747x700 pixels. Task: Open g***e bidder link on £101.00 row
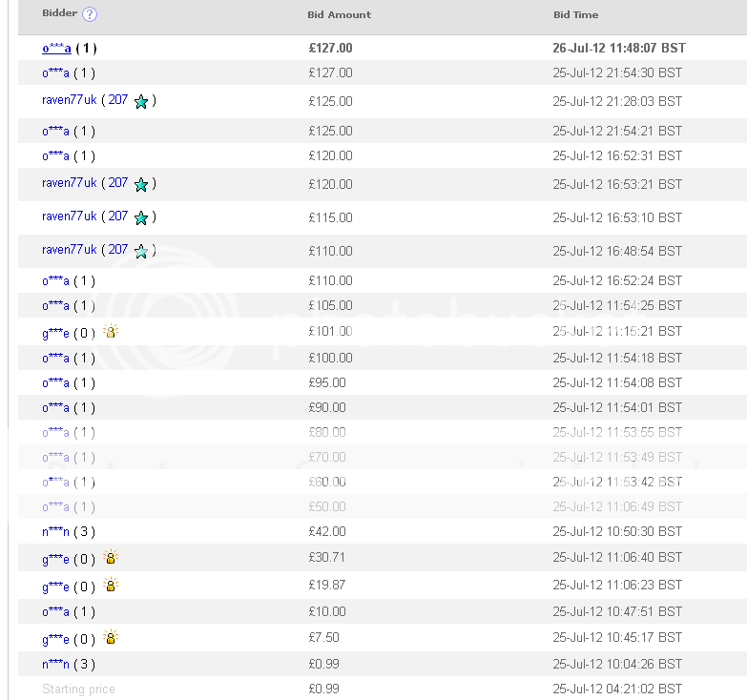coord(55,333)
